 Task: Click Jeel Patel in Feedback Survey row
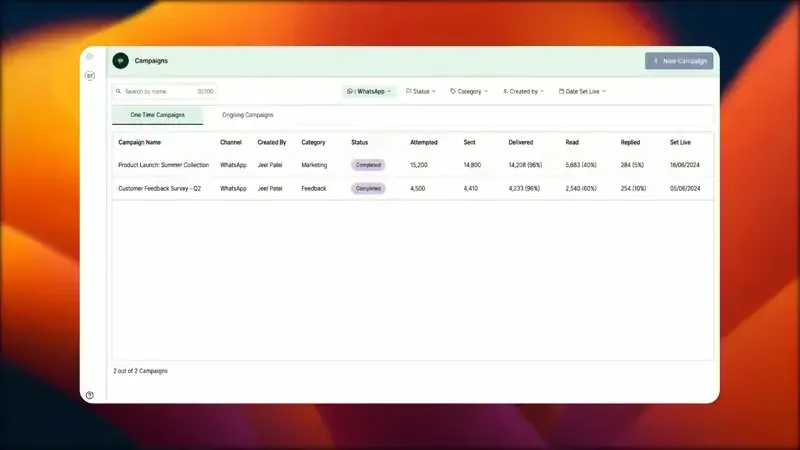(x=270, y=189)
